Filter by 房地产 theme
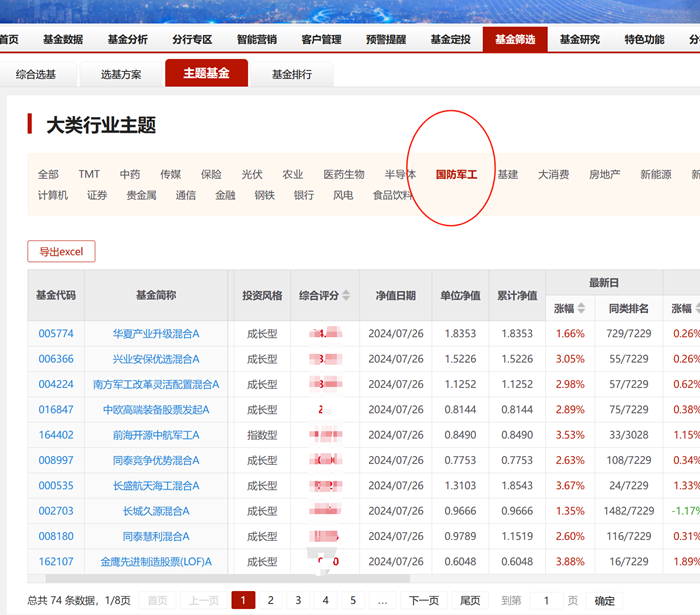700x615 pixels. click(x=604, y=174)
